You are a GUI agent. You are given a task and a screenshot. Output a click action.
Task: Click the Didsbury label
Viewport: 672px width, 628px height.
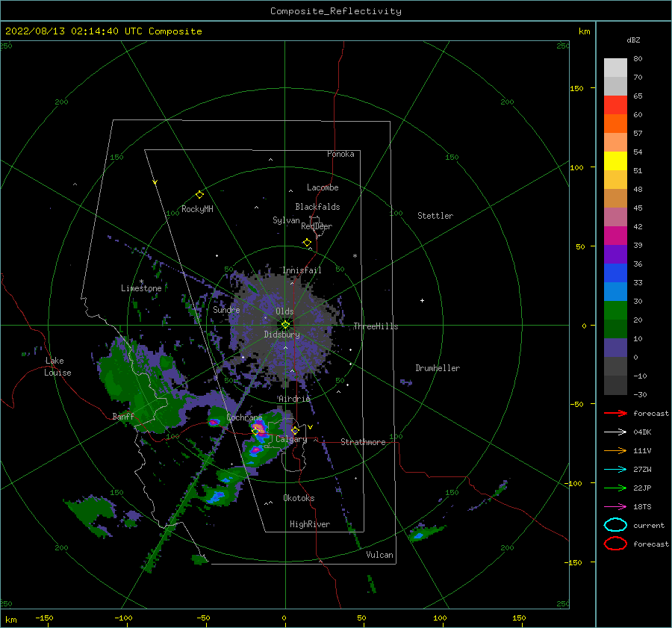[282, 335]
